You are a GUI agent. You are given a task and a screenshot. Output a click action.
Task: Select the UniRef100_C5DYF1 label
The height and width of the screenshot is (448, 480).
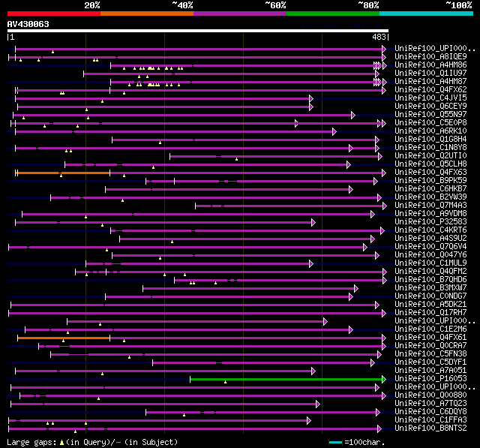430,362
